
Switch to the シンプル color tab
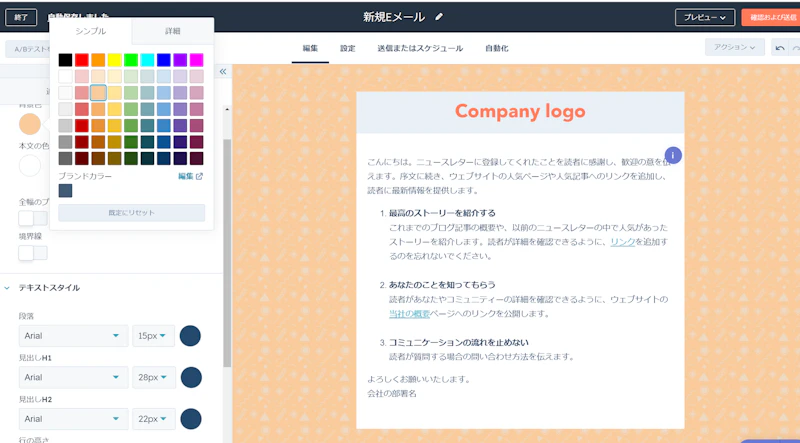(91, 31)
